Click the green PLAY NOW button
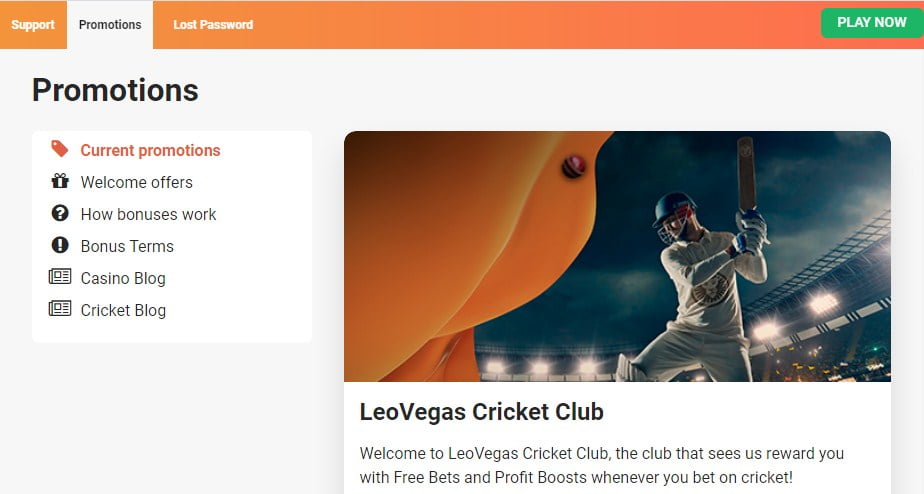The image size is (924, 494). tap(872, 22)
